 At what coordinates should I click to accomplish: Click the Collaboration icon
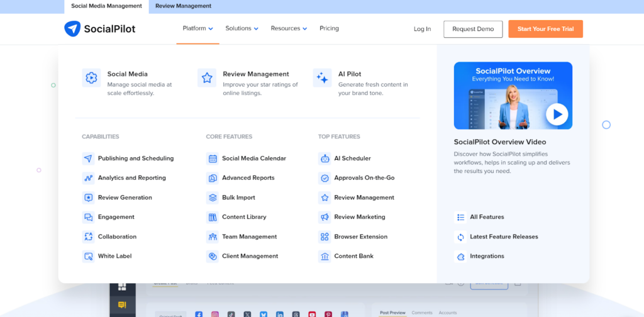click(88, 236)
